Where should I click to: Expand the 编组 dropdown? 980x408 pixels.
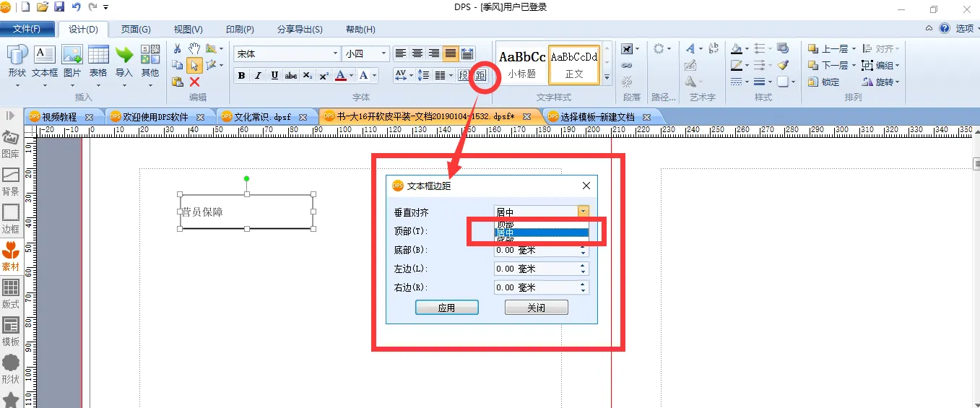(897, 66)
